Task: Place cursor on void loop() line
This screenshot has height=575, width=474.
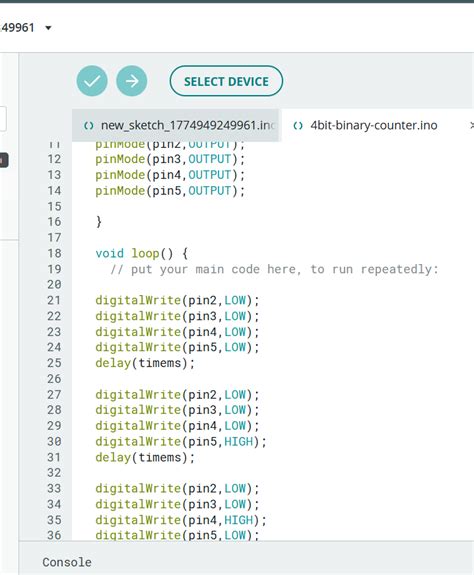Action: click(142, 253)
